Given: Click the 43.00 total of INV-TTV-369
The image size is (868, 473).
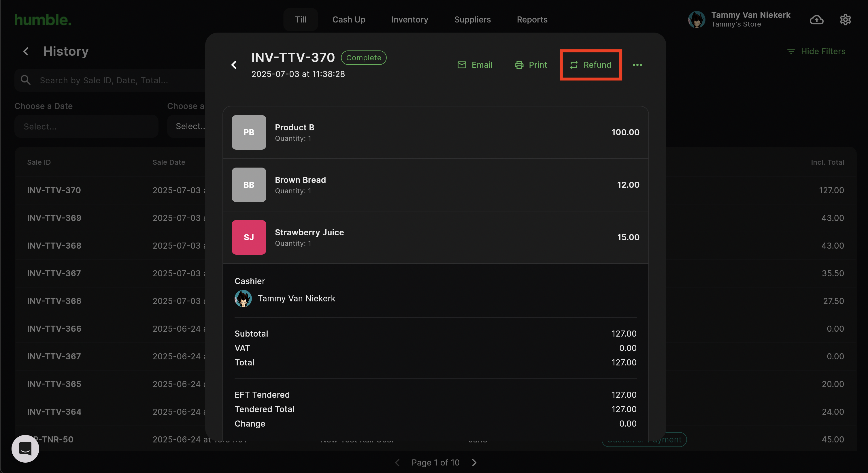Looking at the screenshot, I should point(832,218).
